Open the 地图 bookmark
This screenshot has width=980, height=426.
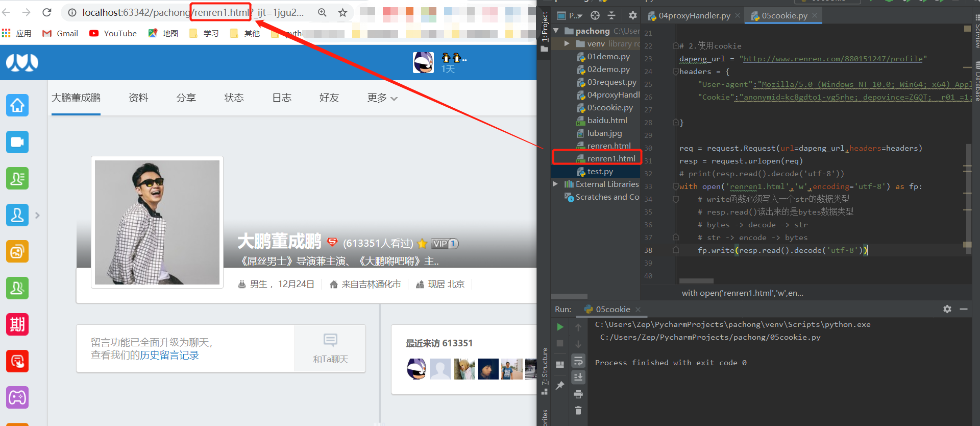click(x=163, y=33)
